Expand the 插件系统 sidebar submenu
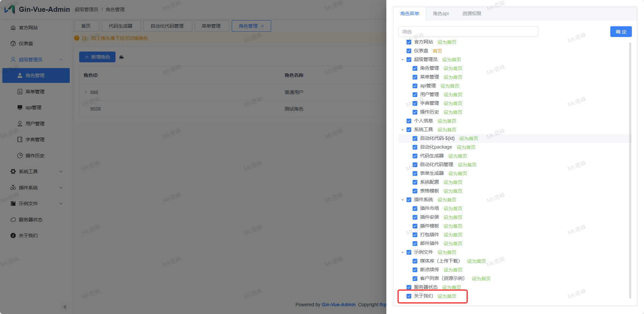The width and height of the screenshot is (644, 314). pyautogui.click(x=61, y=188)
